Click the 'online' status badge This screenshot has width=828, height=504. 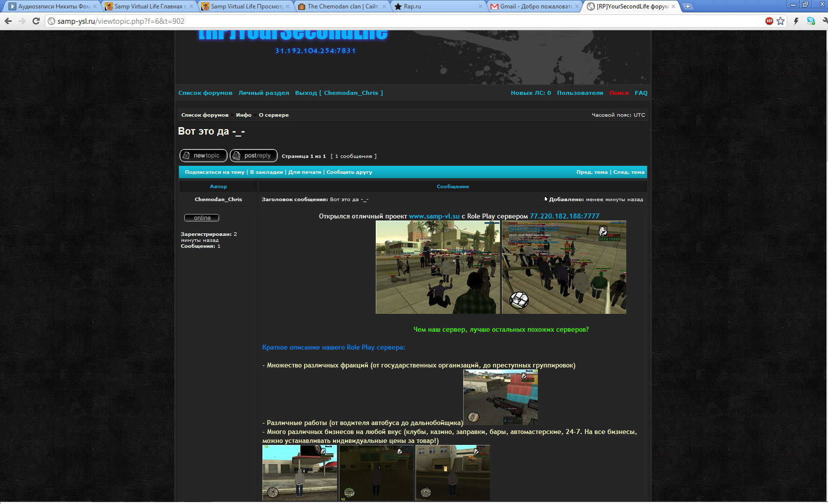coord(202,217)
